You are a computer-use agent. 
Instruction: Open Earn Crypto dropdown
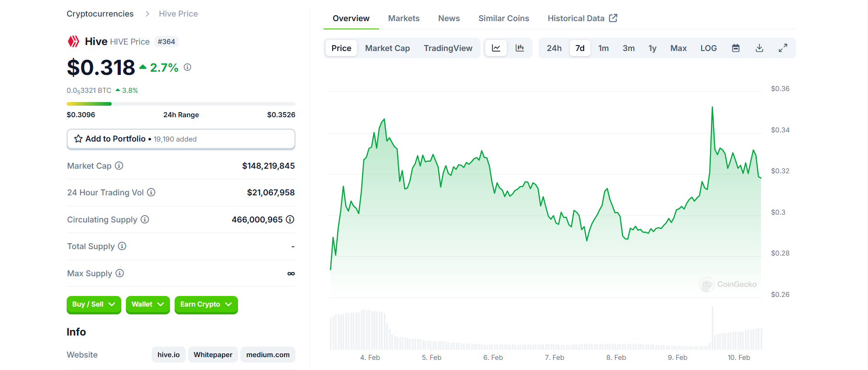(x=206, y=305)
